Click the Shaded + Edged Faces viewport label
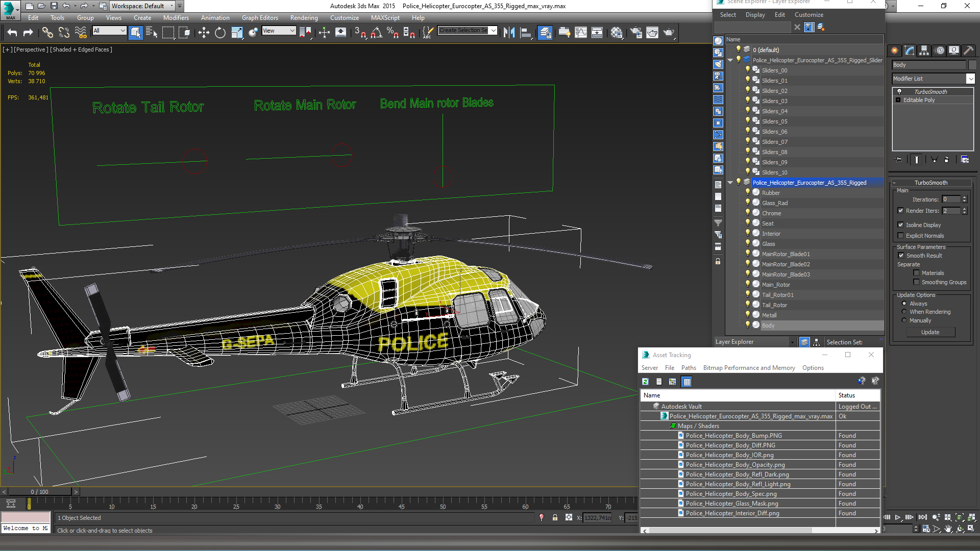Viewport: 980px width, 551px height. (x=82, y=49)
